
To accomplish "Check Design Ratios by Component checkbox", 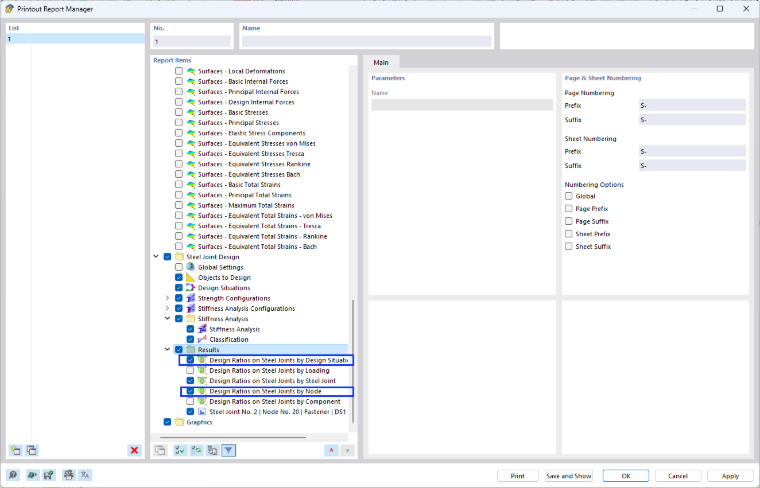I will 190,401.
